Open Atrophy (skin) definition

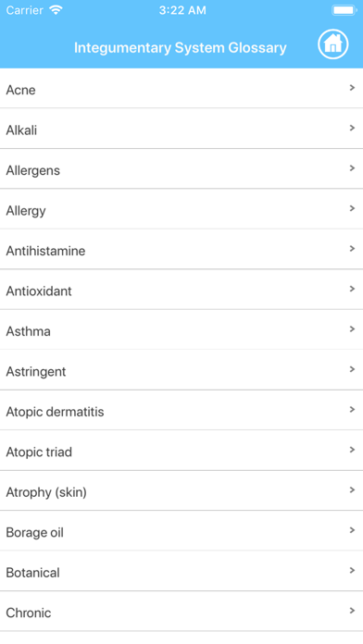pos(181,490)
